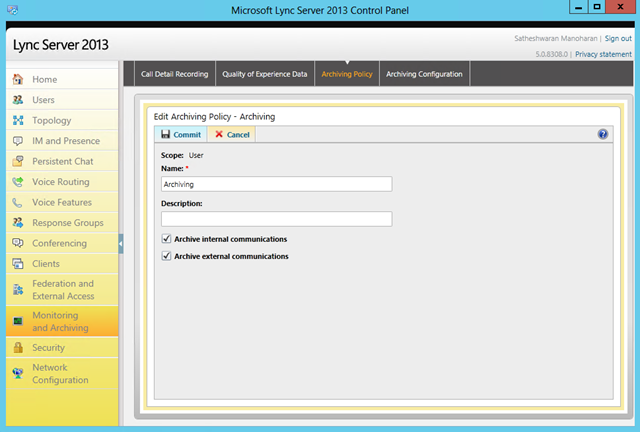Image resolution: width=640 pixels, height=432 pixels.
Task: Commit the archiving policy changes
Action: (x=181, y=134)
